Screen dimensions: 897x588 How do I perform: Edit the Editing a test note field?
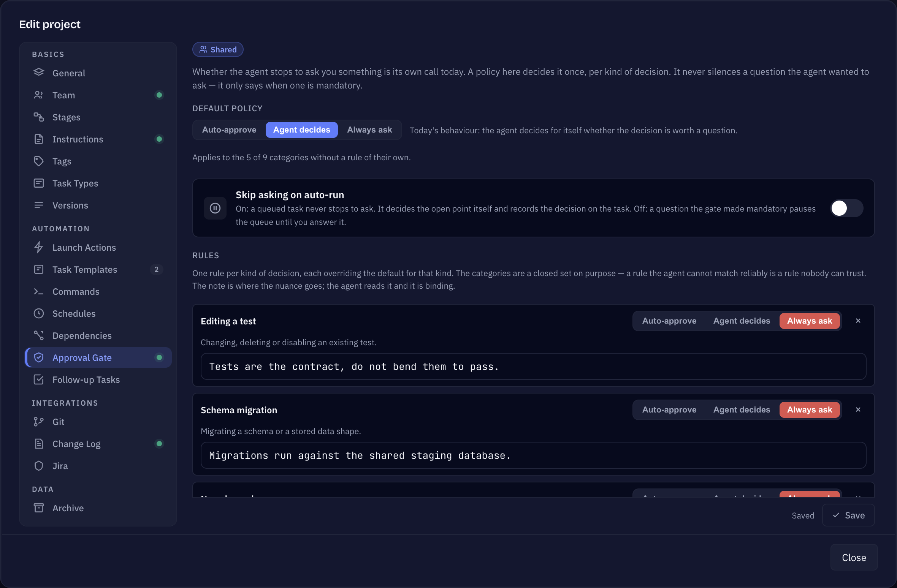[533, 366]
